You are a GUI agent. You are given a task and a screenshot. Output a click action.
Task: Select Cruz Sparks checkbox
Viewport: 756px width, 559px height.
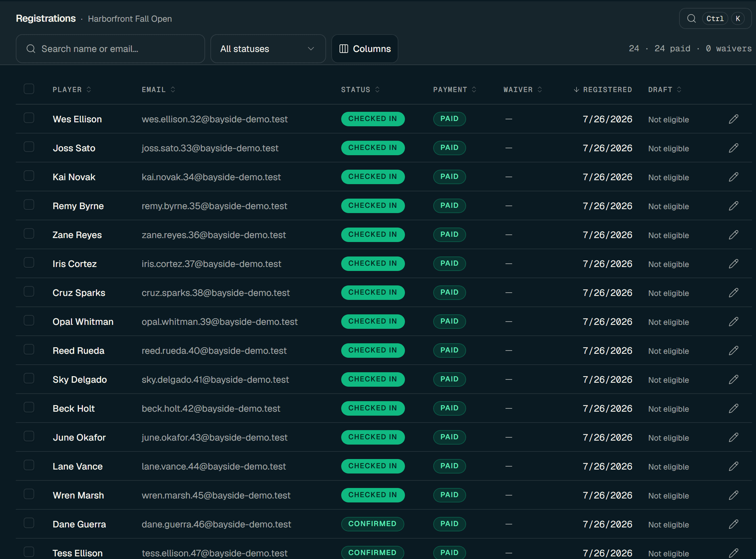29,292
